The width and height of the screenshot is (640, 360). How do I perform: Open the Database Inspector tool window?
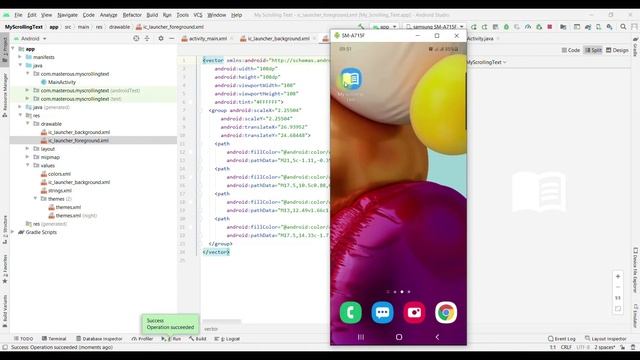99,339
